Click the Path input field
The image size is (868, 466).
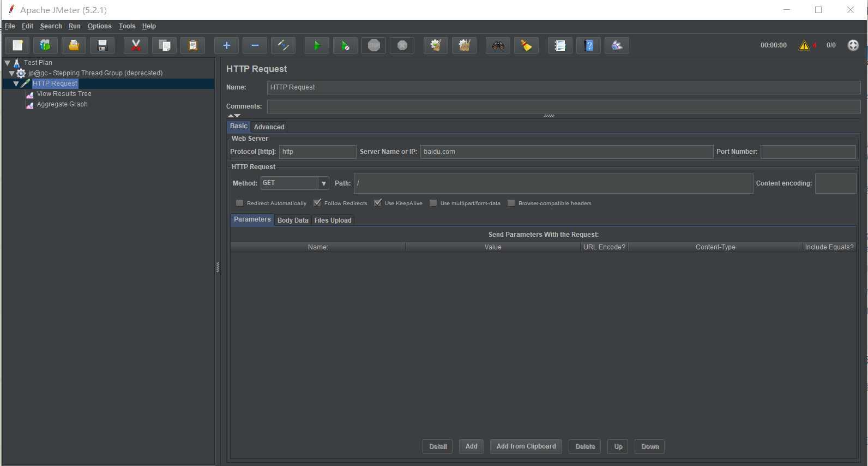tap(553, 183)
